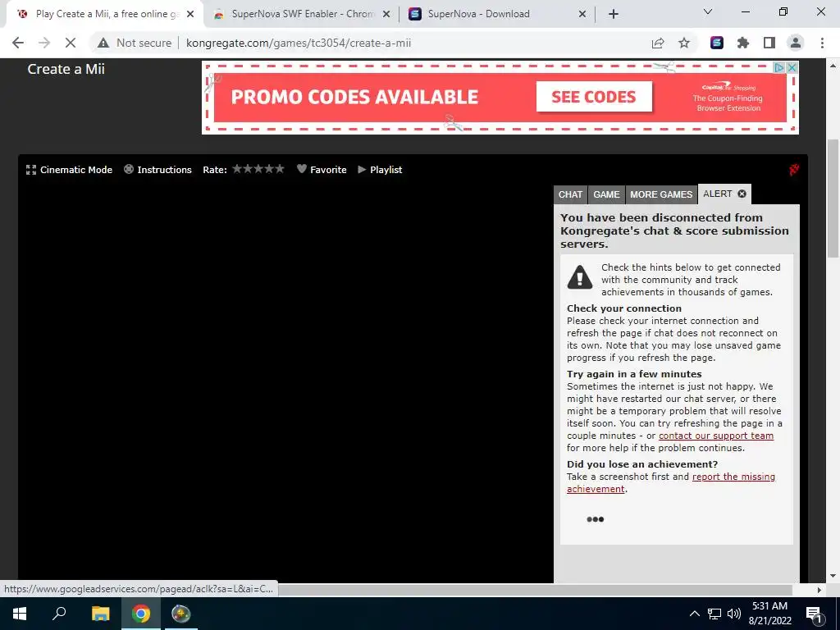This screenshot has height=630, width=840.
Task: Open the Windows Start menu
Action: pyautogui.click(x=20, y=614)
